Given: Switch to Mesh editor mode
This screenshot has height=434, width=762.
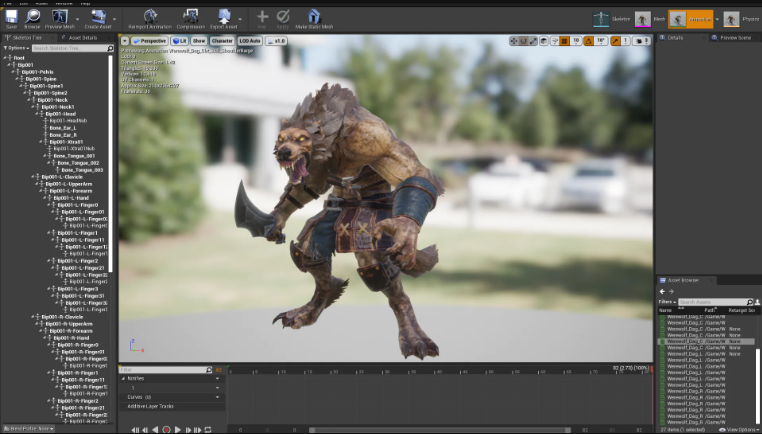Looking at the screenshot, I should click(650, 19).
